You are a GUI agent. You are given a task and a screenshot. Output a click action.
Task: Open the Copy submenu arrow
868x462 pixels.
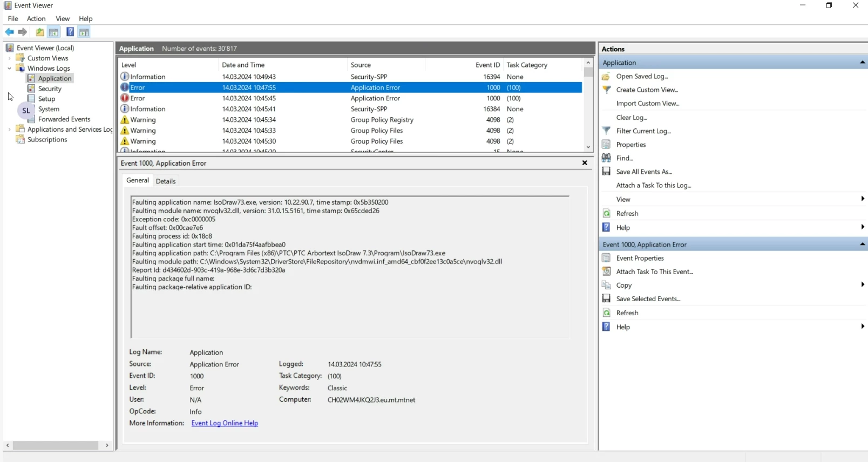863,285
